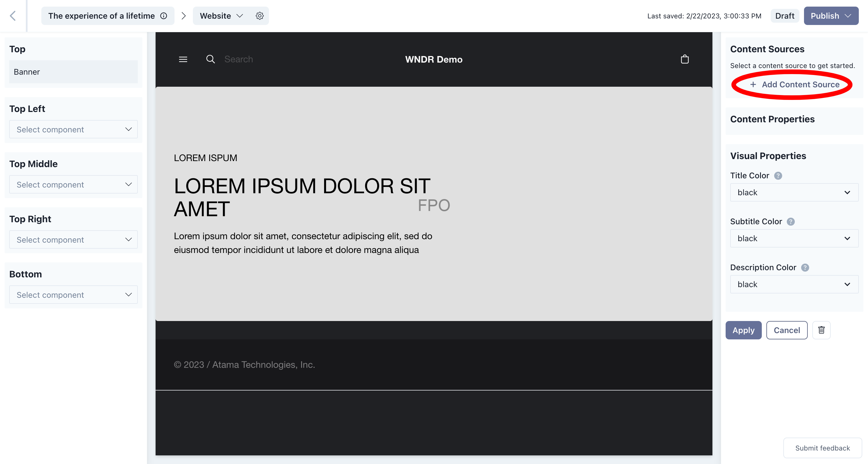Screen dimensions: 868x464
Task: Click the info icon next to experience title
Action: tap(165, 16)
